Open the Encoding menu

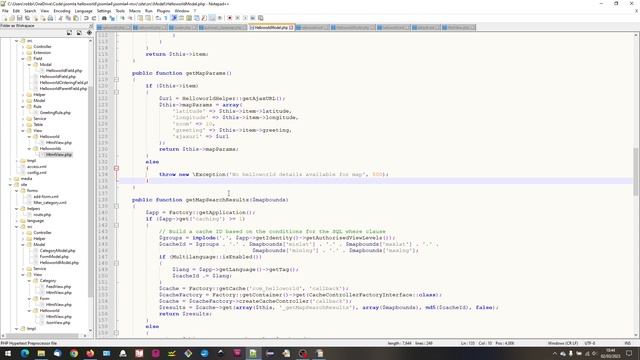(62, 11)
